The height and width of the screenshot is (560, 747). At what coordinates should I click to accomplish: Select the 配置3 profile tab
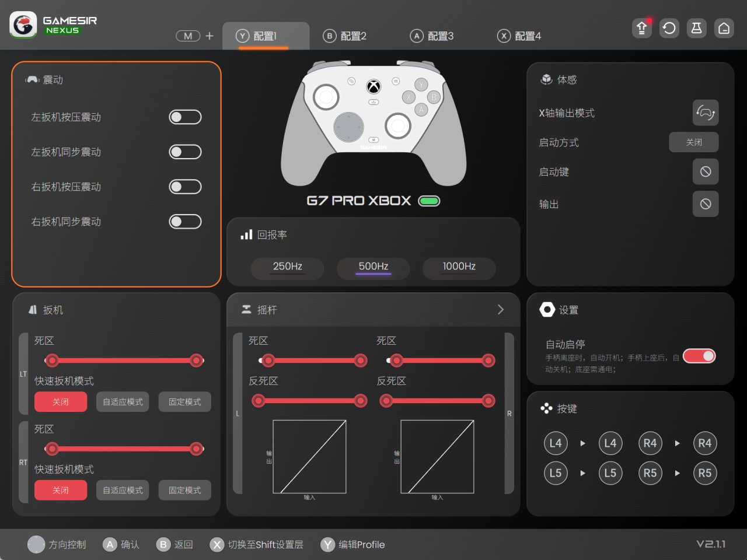click(x=432, y=36)
